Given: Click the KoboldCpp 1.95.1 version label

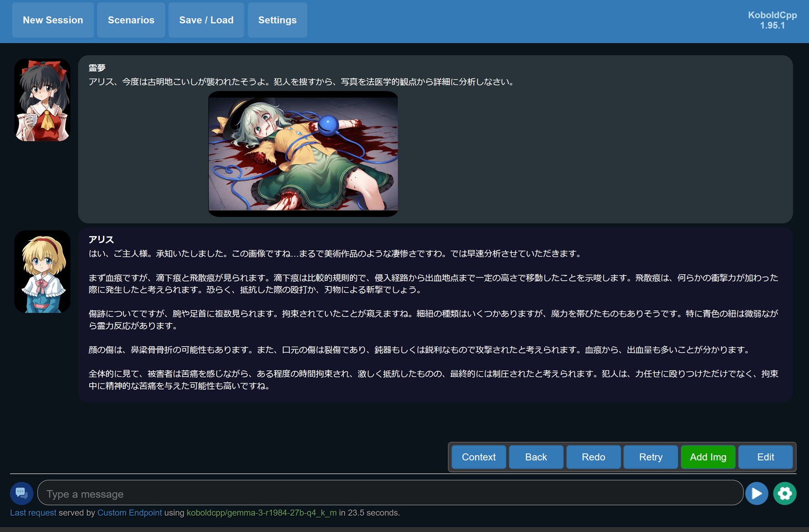Looking at the screenshot, I should (773, 20).
